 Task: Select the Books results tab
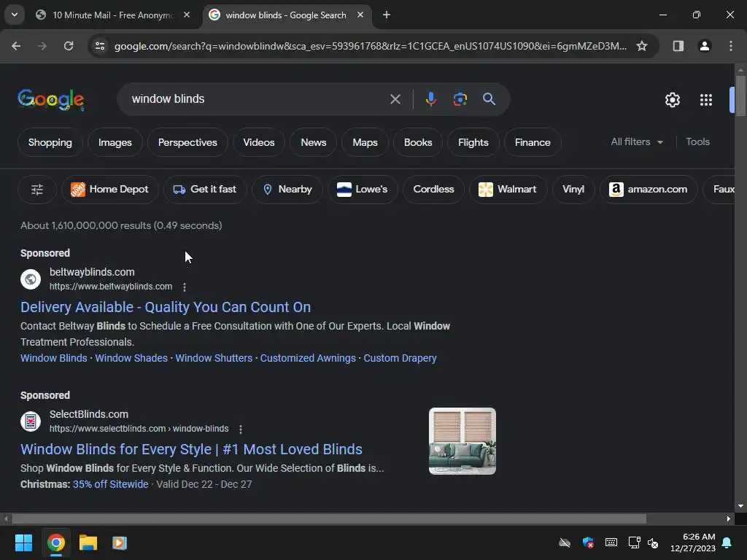418,142
